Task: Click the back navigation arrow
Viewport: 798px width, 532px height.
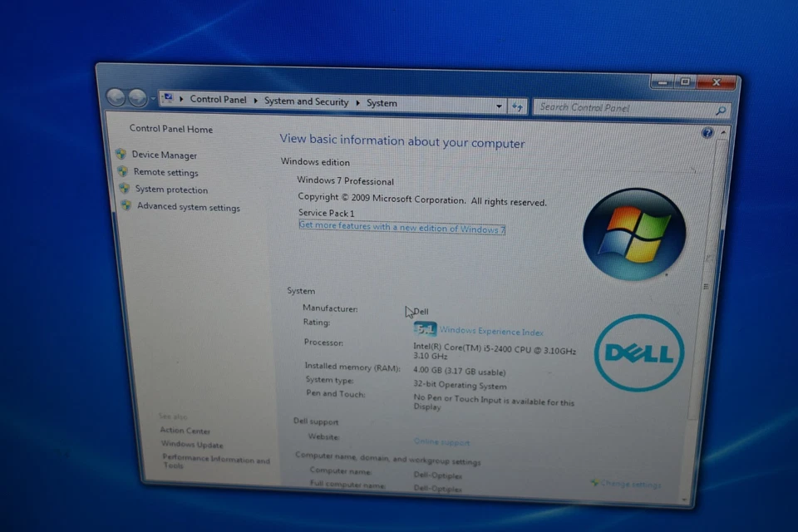Action: click(116, 97)
